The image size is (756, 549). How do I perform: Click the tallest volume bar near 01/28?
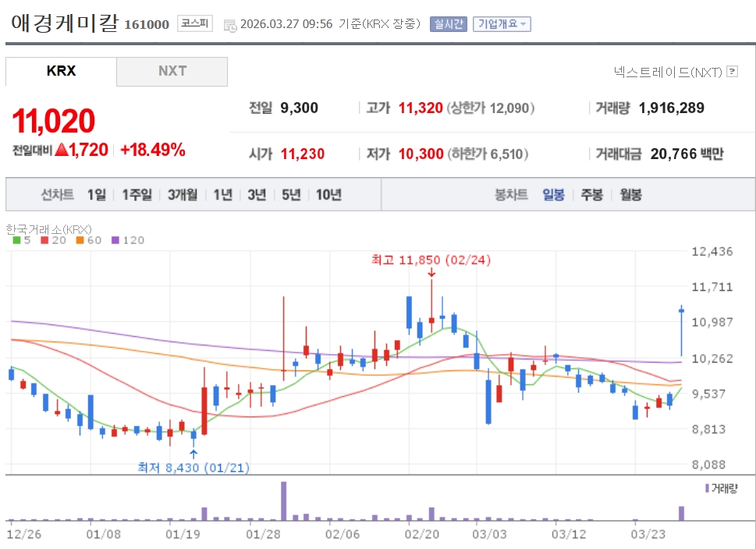tap(283, 501)
